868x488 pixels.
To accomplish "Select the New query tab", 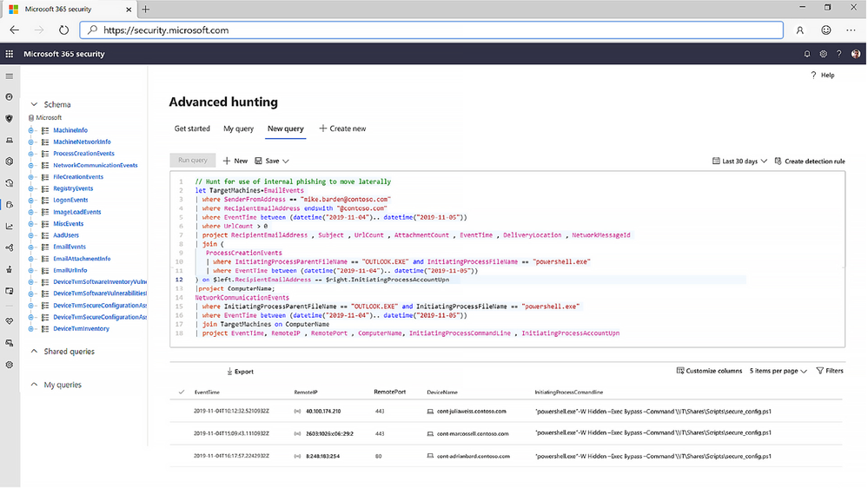I will tap(286, 129).
